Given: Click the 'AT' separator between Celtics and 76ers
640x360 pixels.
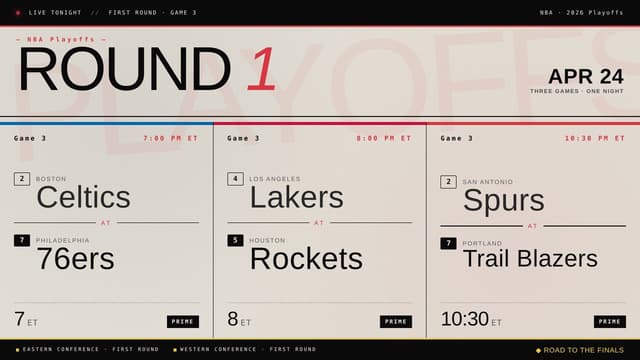Looking at the screenshot, I should tap(106, 223).
